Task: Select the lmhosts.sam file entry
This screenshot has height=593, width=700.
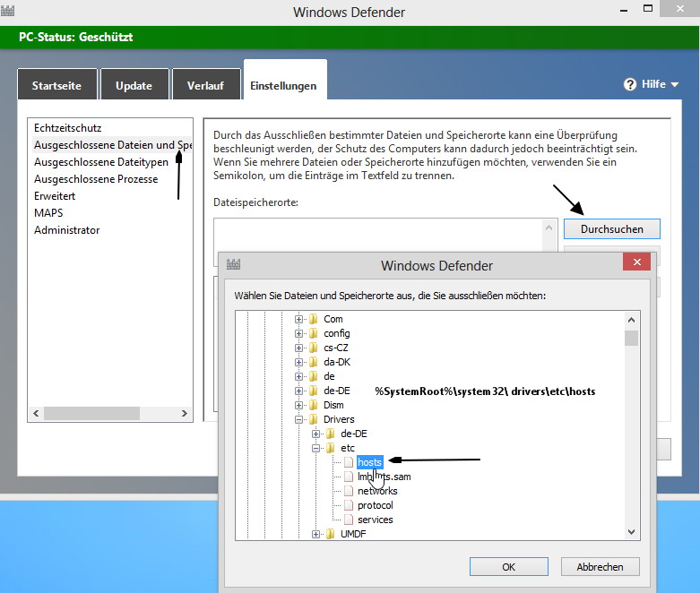Action: click(384, 477)
